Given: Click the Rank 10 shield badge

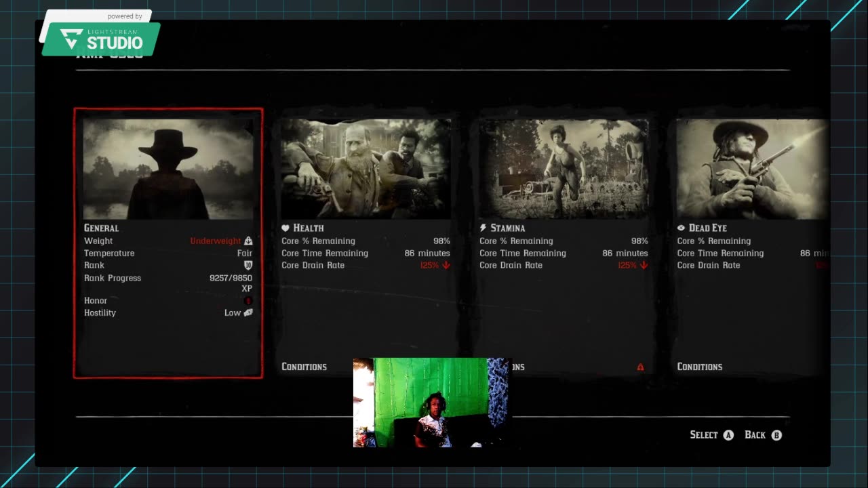Looking at the screenshot, I should click(248, 265).
